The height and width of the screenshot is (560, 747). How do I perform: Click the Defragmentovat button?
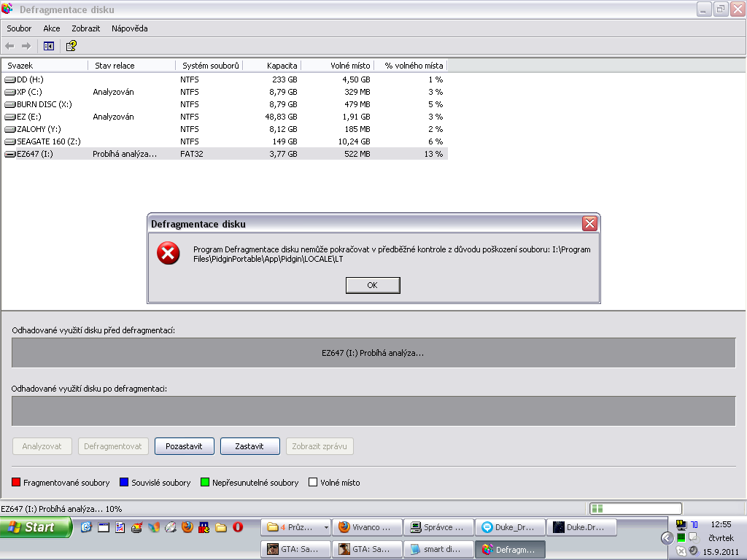(113, 446)
